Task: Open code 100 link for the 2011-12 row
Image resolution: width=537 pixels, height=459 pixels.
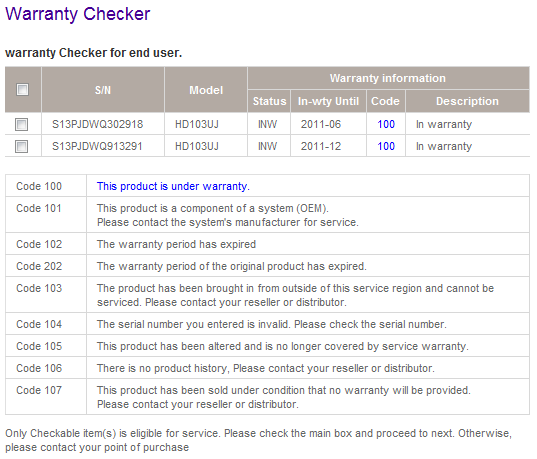Action: coord(386,146)
